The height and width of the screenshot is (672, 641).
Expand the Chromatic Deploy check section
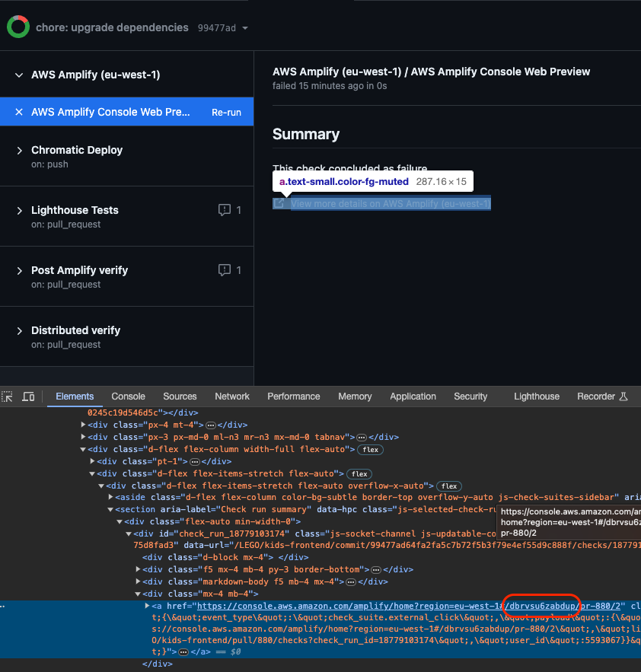coord(18,150)
